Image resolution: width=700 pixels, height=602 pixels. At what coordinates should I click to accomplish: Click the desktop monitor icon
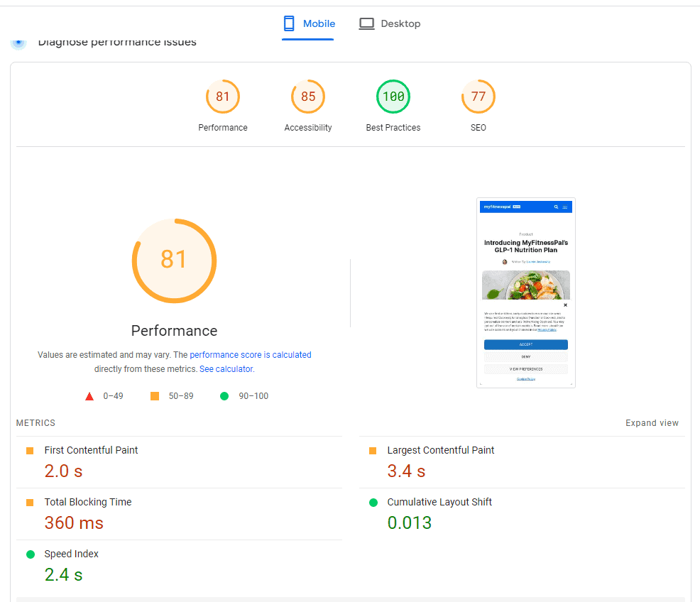tap(366, 24)
